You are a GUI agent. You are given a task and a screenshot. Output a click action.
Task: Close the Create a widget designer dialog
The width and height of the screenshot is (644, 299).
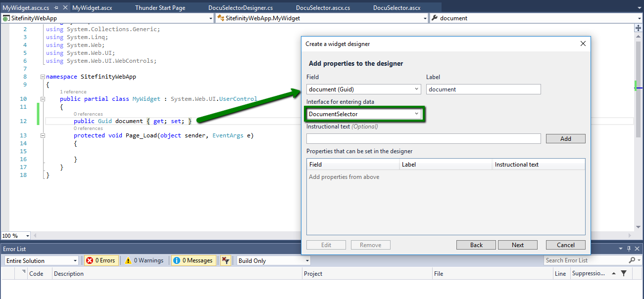click(583, 43)
